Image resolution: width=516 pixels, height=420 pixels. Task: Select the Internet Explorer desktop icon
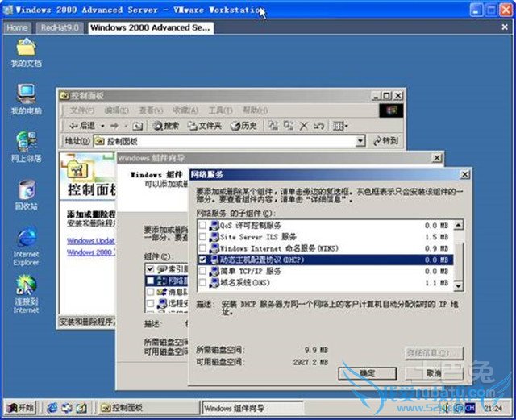[26, 246]
